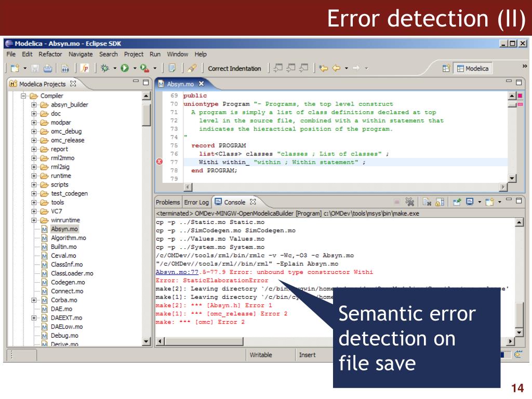The height and width of the screenshot is (399, 532).
Task: Open the File menu
Action: pyautogui.click(x=11, y=54)
